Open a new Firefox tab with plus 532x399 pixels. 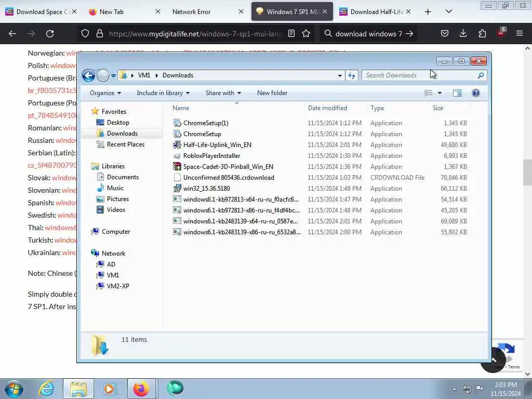[428, 12]
